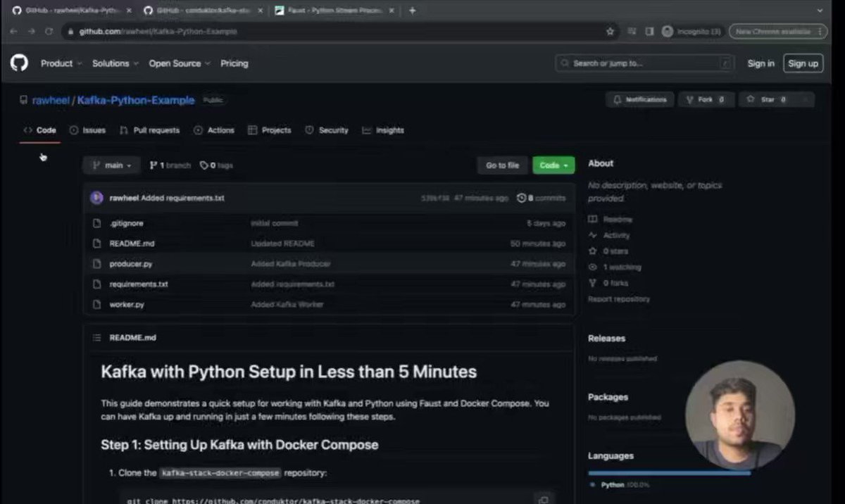Click the Packages heading link
Viewport: 845px width, 504px height.
[x=608, y=397]
